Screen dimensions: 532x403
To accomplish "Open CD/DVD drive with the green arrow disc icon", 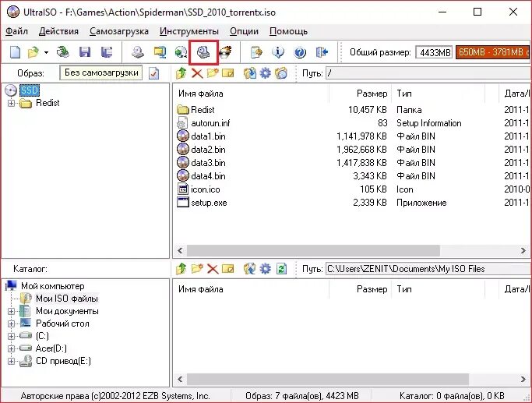I will click(x=63, y=52).
